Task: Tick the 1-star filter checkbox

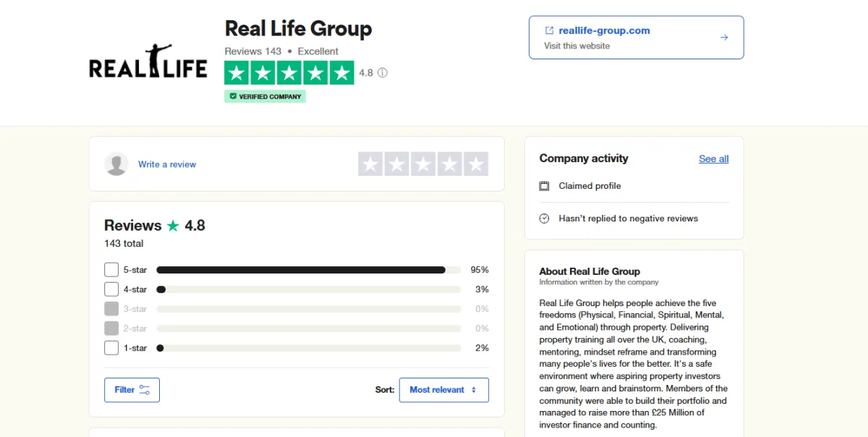Action: (x=111, y=348)
